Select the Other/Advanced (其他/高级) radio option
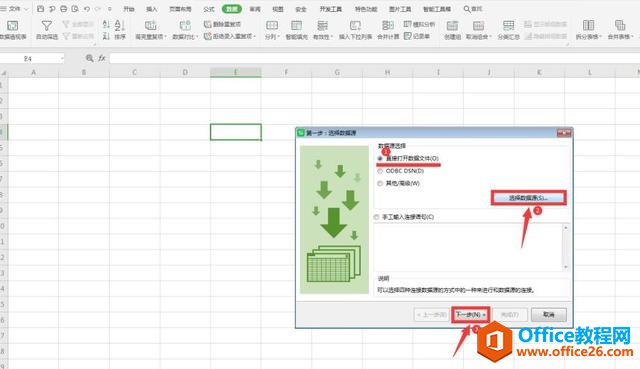640x369 pixels. [x=380, y=184]
